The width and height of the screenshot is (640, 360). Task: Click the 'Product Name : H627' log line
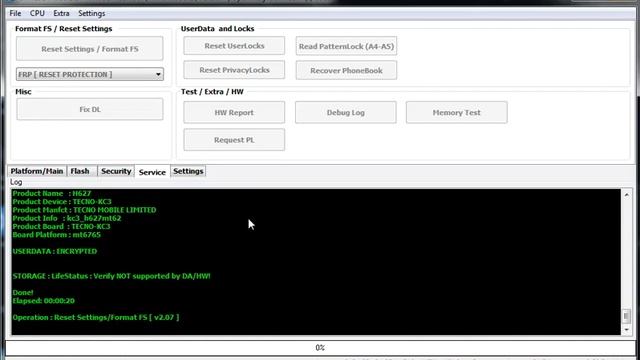point(52,193)
